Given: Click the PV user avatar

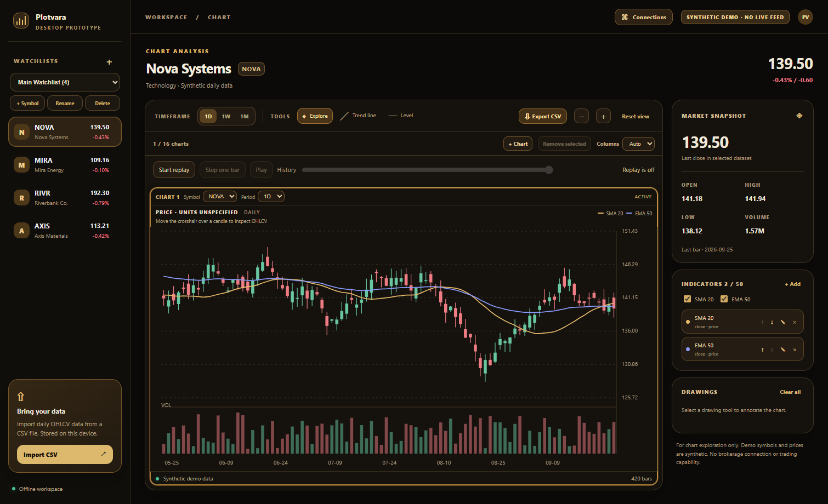Looking at the screenshot, I should (x=805, y=17).
